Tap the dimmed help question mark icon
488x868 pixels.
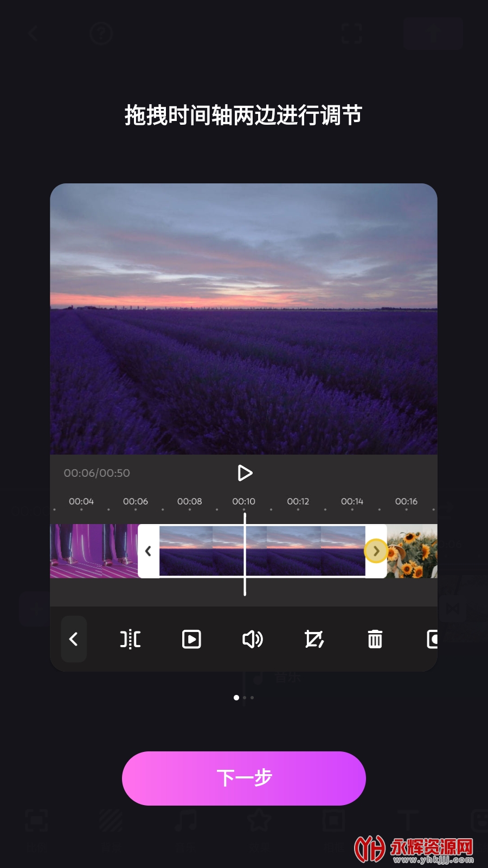(101, 34)
